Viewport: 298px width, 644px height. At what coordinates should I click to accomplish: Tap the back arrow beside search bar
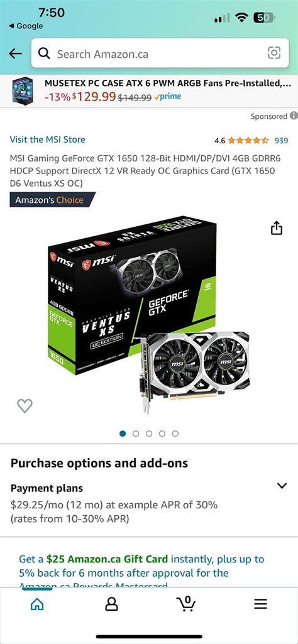16,53
